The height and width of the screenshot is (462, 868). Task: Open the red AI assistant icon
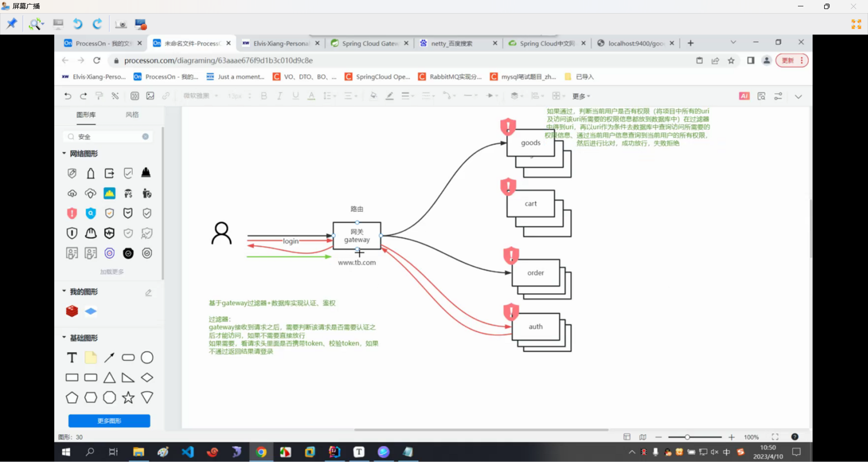[x=744, y=96]
